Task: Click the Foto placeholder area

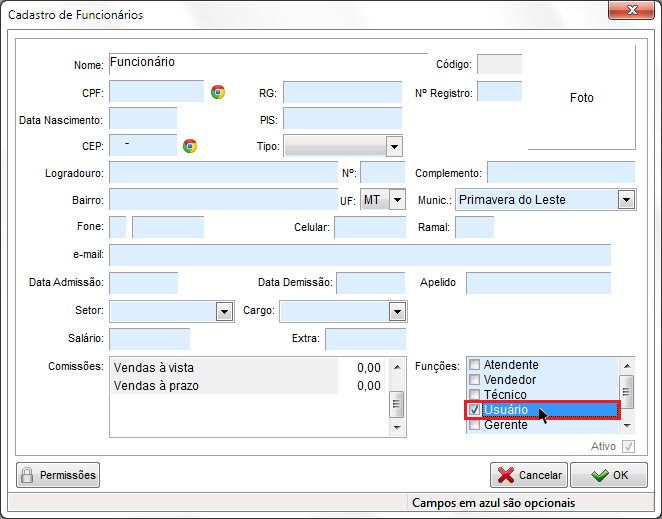Action: tap(581, 98)
